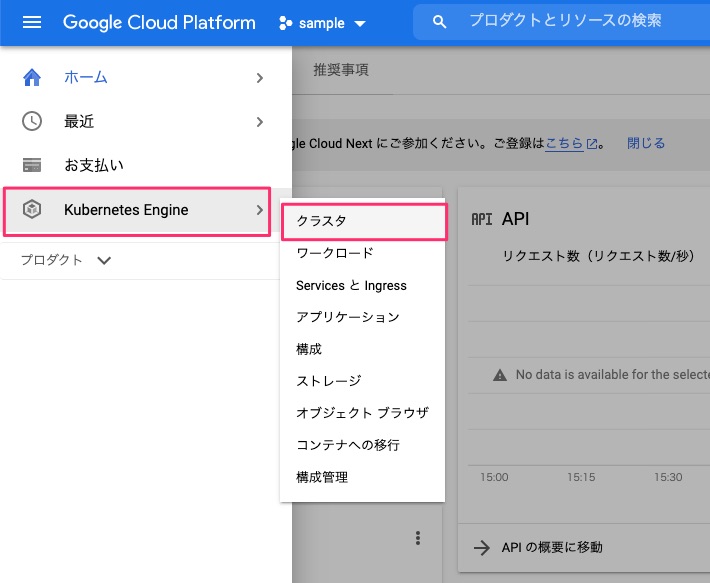Click the clock icon beside 最近
710x583 pixels.
pyautogui.click(x=32, y=121)
